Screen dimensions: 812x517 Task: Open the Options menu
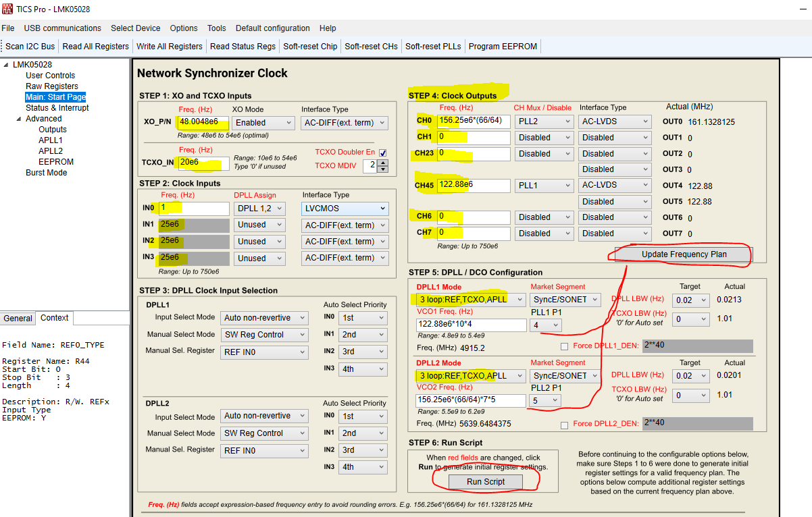click(x=184, y=28)
